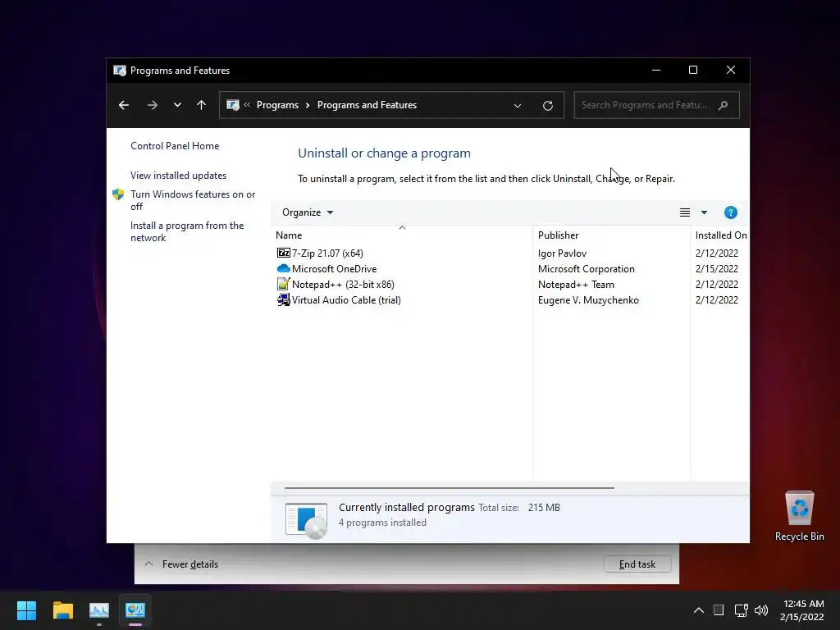Viewport: 840px width, 630px height.
Task: Click the network tray icon
Action: point(741,610)
